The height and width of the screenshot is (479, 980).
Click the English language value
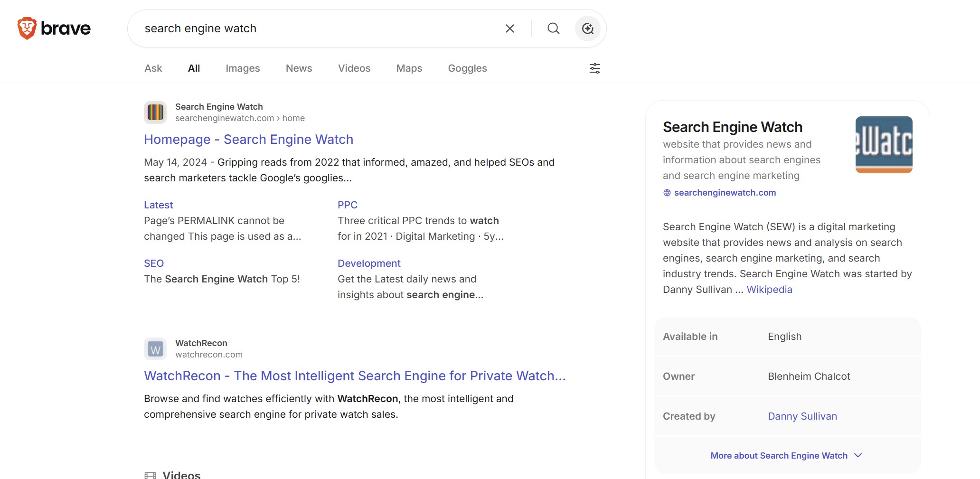785,337
